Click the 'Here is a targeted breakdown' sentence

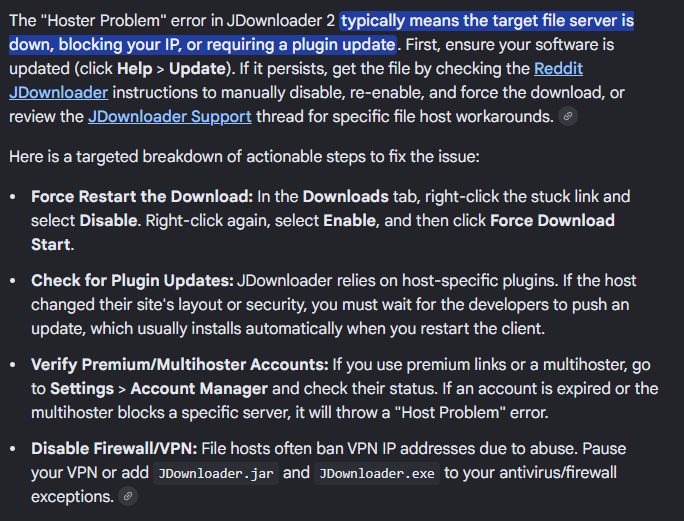coord(244,157)
